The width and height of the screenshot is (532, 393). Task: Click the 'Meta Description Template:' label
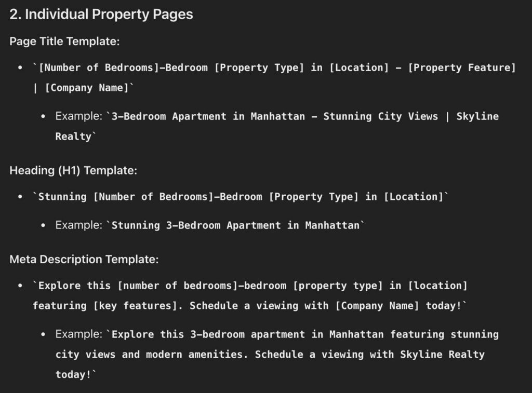(84, 260)
